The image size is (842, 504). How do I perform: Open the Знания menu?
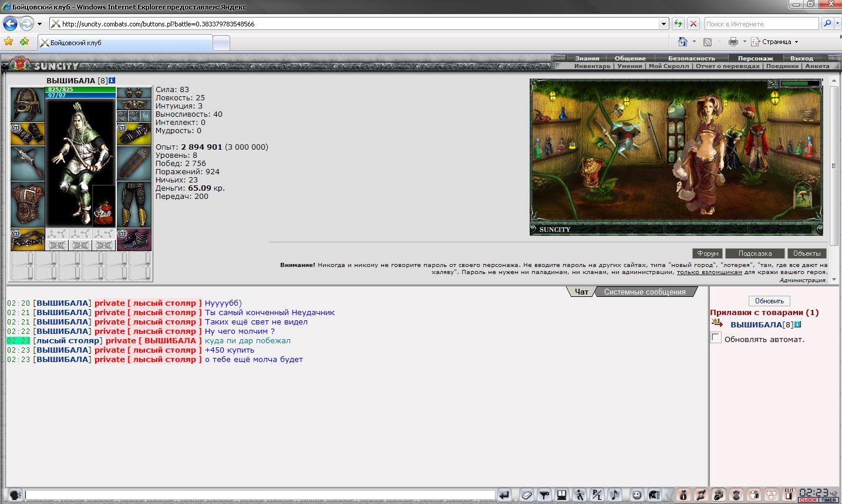pyautogui.click(x=587, y=58)
